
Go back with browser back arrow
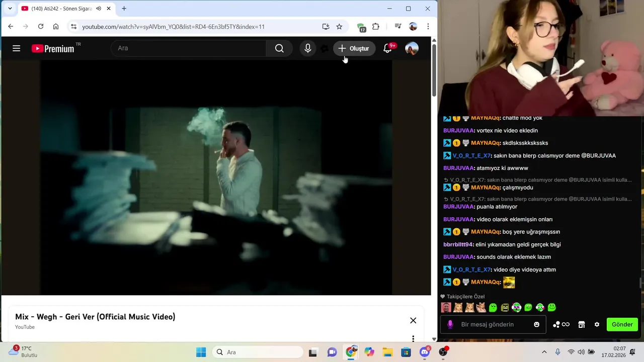(x=11, y=27)
